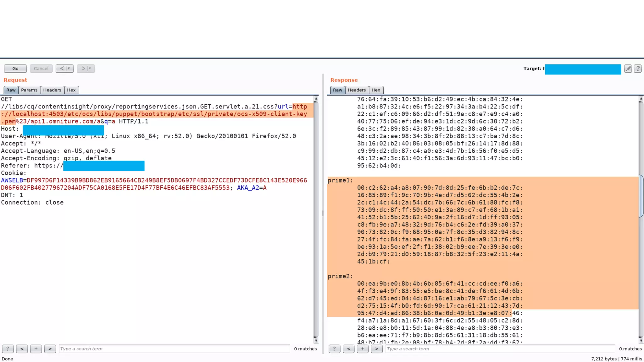Click the response search term field

click(x=500, y=349)
